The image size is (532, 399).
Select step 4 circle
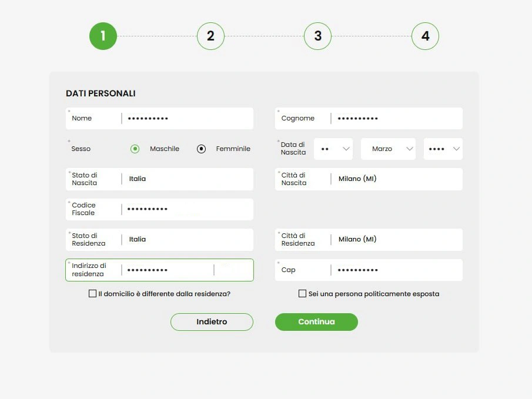(425, 36)
